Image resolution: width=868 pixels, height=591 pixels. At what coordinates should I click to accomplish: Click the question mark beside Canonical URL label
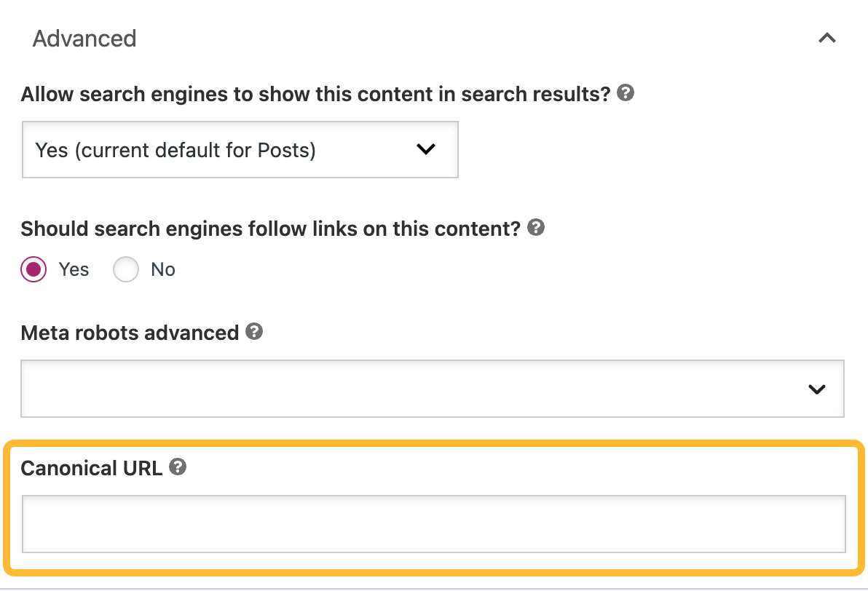click(x=178, y=468)
